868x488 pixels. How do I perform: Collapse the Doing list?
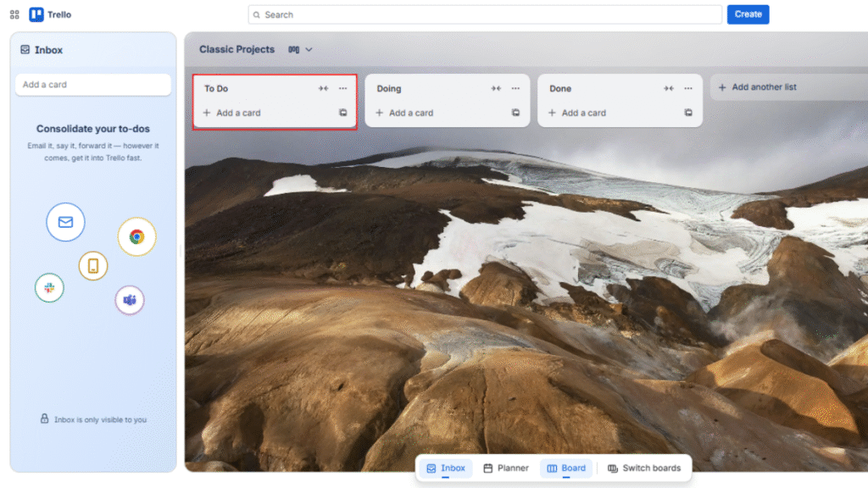[496, 87]
